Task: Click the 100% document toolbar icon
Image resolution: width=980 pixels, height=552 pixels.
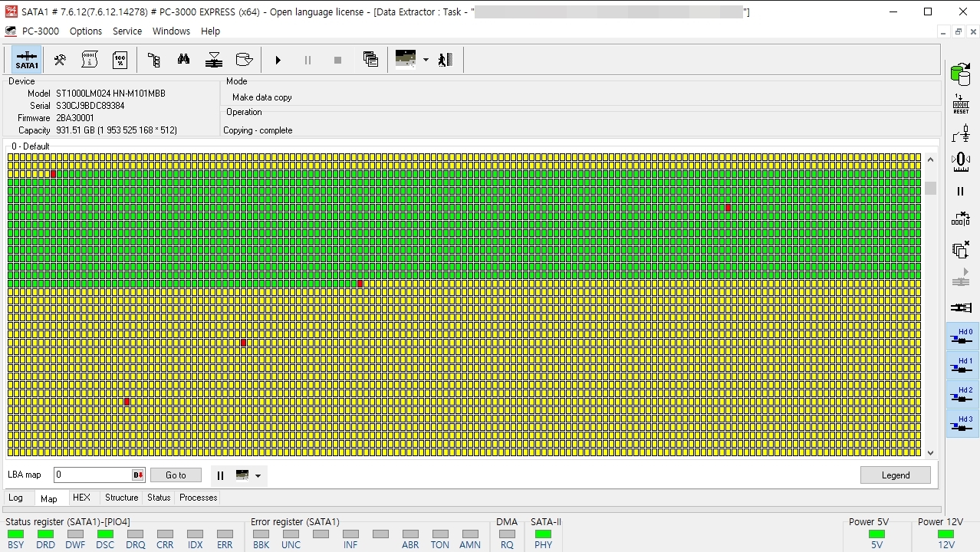Action: pos(120,60)
